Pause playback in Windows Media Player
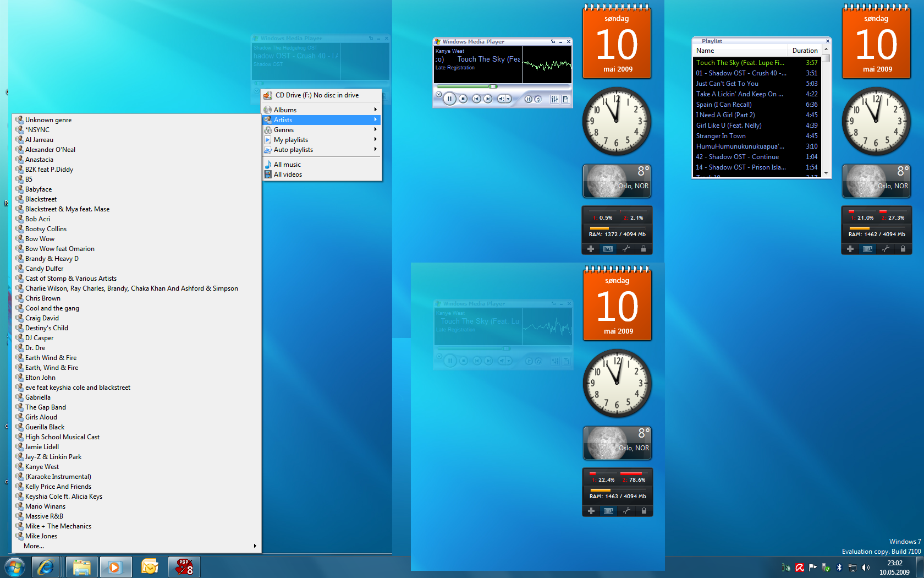This screenshot has height=578, width=924. click(x=449, y=99)
